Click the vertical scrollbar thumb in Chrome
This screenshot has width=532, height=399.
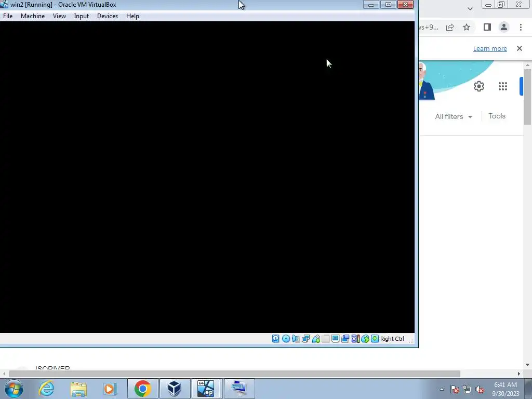[527, 97]
